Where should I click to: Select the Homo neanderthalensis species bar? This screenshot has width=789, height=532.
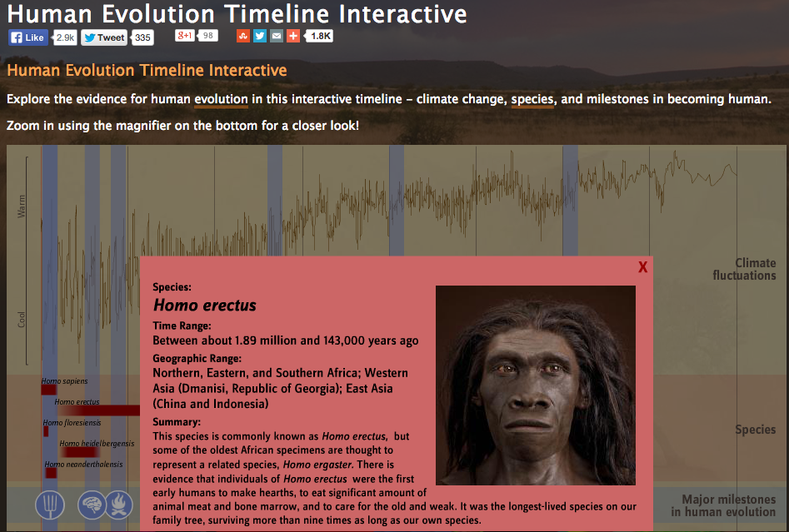51,473
